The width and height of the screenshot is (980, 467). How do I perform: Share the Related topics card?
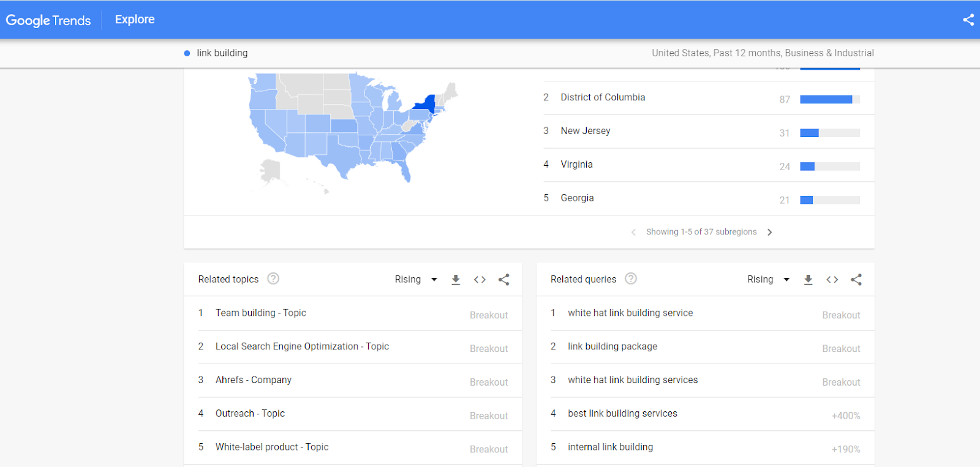[x=504, y=280]
